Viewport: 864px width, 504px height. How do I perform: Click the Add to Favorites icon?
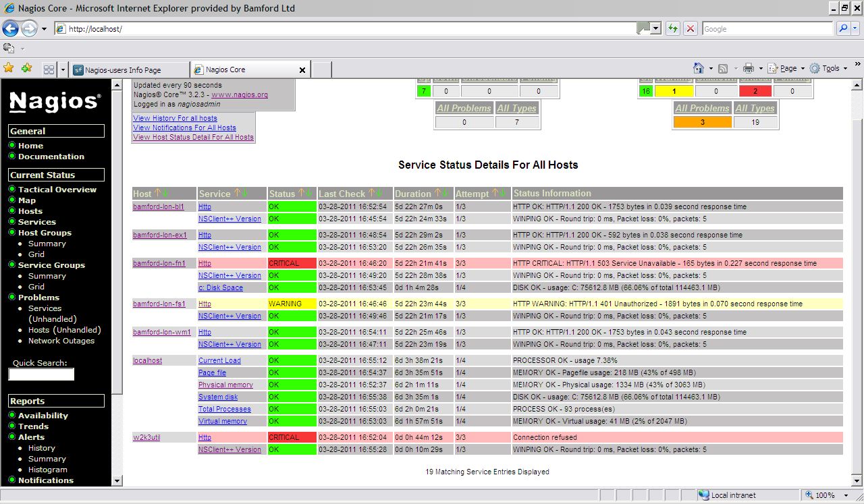pyautogui.click(x=26, y=68)
